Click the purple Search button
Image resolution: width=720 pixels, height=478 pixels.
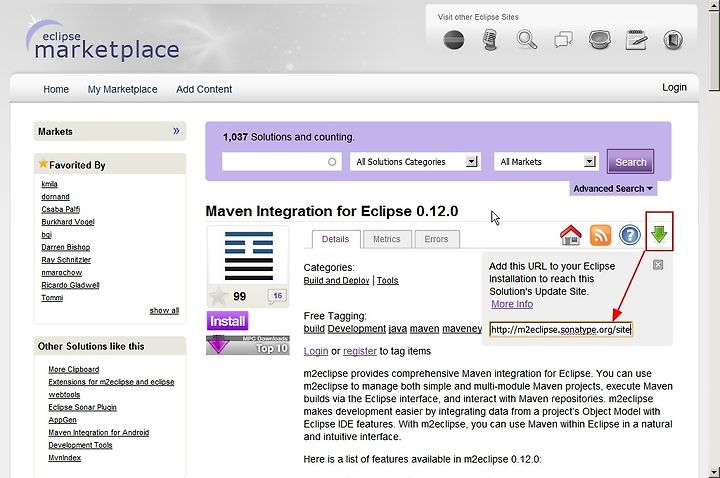[x=630, y=162]
